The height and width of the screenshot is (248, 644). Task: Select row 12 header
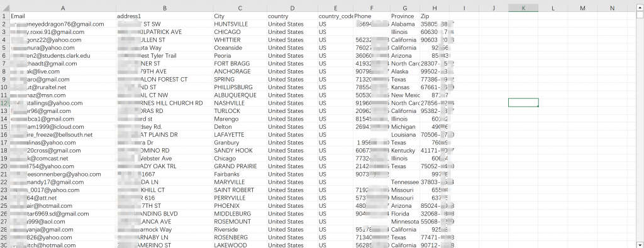[4, 103]
